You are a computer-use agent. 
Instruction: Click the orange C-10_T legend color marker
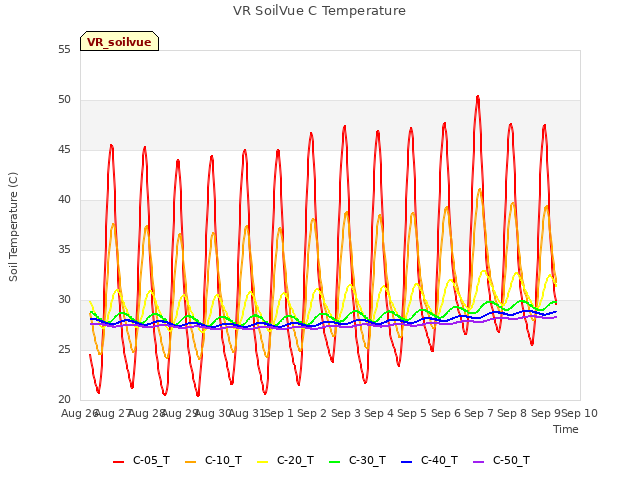[190, 462]
